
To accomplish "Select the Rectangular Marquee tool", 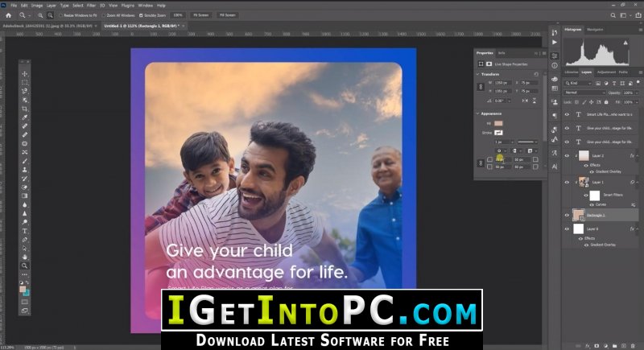I will point(25,83).
